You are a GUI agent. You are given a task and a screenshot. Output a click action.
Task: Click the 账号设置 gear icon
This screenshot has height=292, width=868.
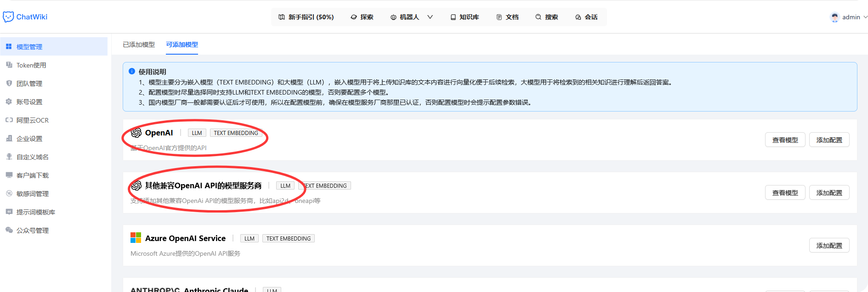(x=9, y=101)
